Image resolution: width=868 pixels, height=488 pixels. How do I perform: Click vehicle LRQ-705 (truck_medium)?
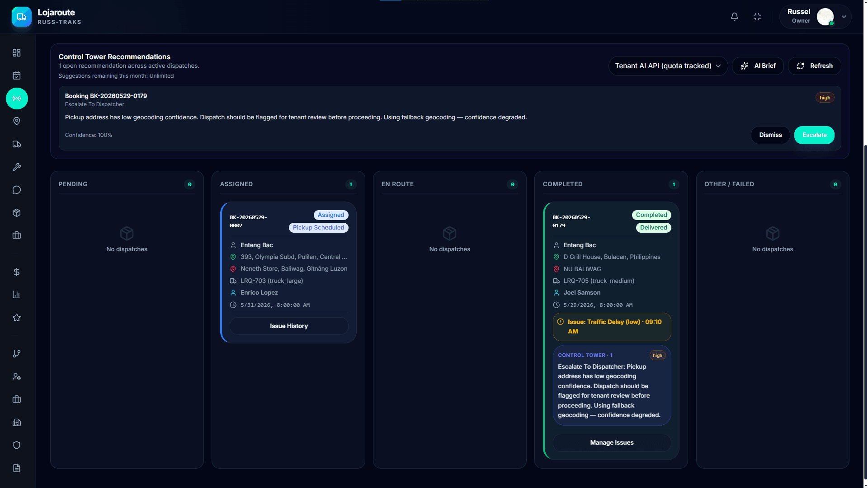click(599, 281)
